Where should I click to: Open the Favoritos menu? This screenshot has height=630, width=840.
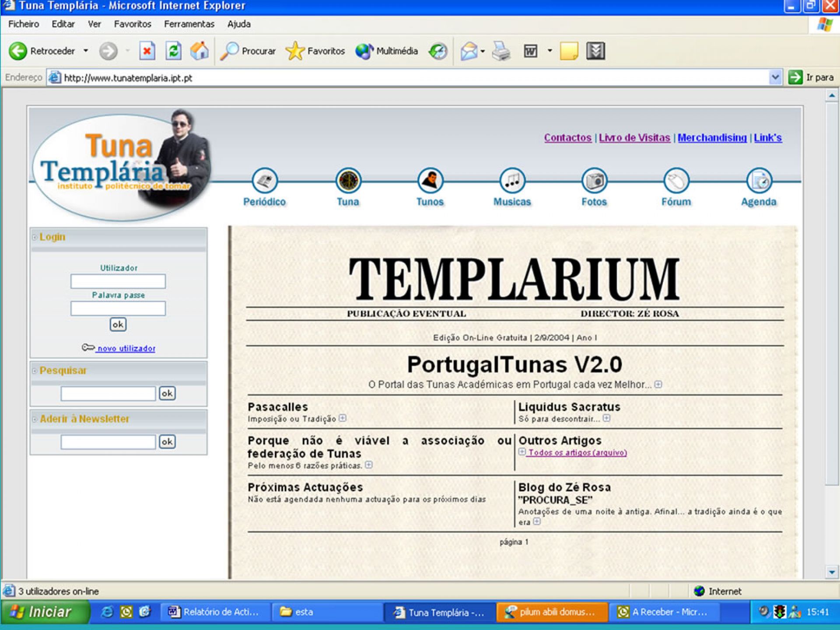pos(132,24)
